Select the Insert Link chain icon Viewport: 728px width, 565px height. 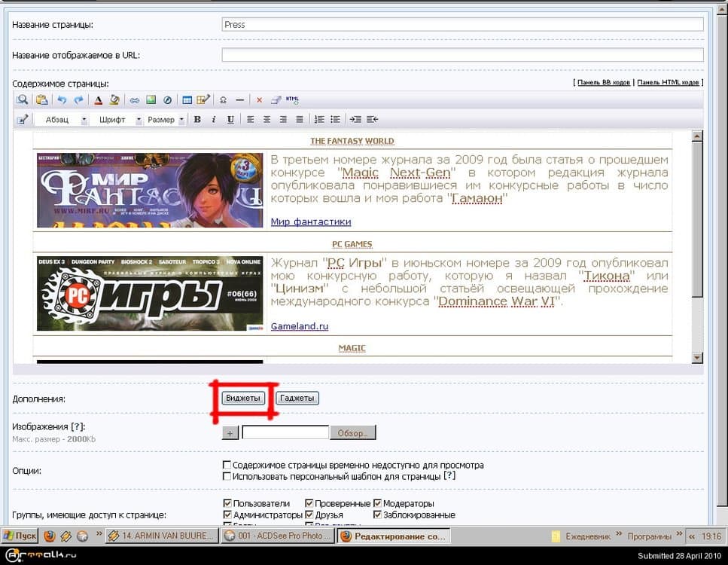pyautogui.click(x=134, y=100)
